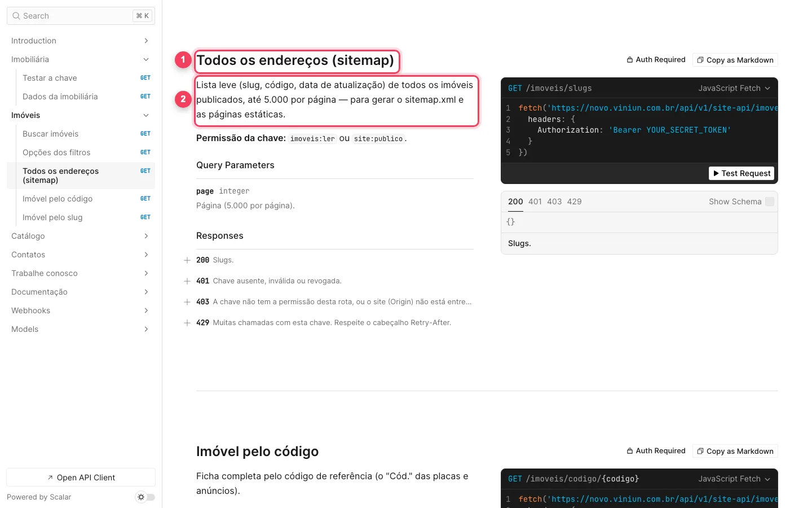Click Auth Required lock on Imóvel pelo código

(x=656, y=451)
